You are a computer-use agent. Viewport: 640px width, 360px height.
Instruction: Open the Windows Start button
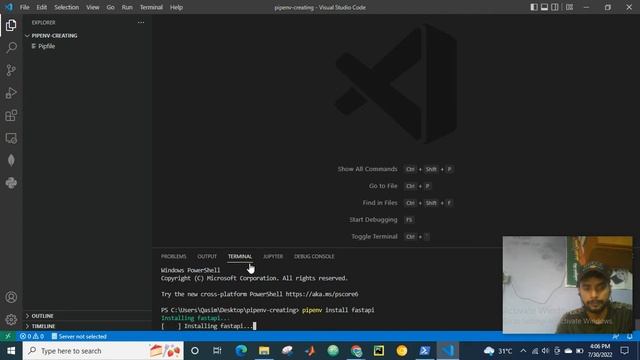point(11,351)
